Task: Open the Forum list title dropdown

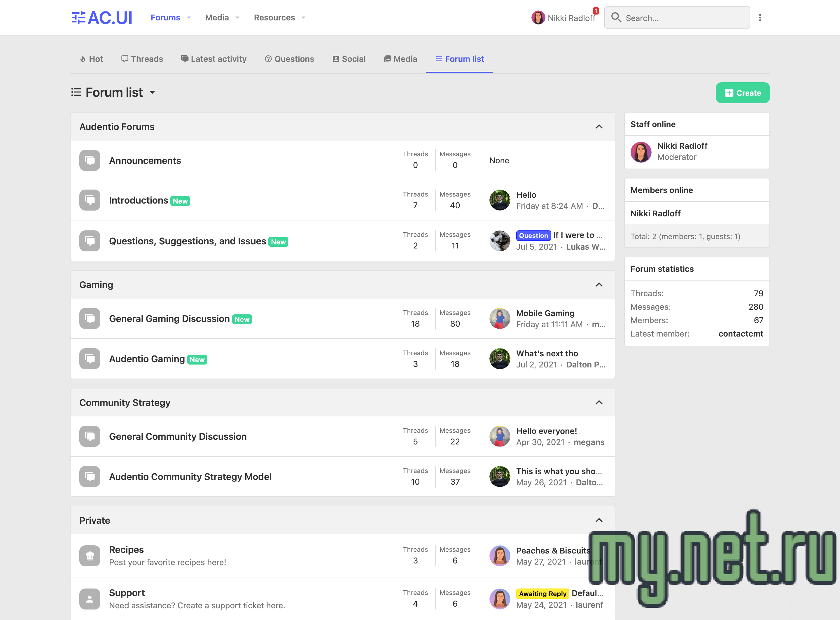Action: pos(152,93)
